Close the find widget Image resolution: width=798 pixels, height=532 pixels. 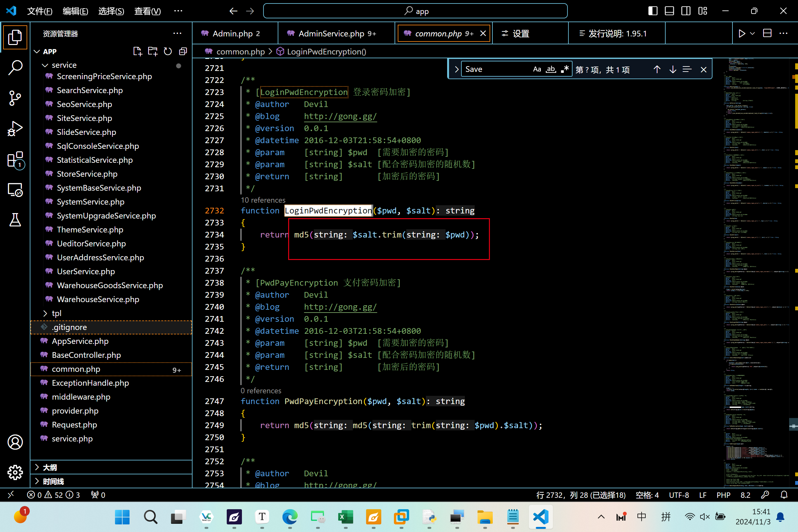pyautogui.click(x=704, y=69)
